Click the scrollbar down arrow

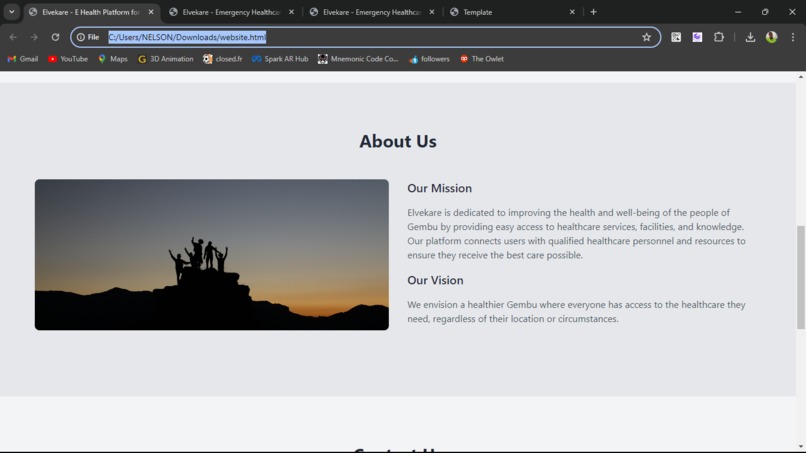pyautogui.click(x=801, y=446)
